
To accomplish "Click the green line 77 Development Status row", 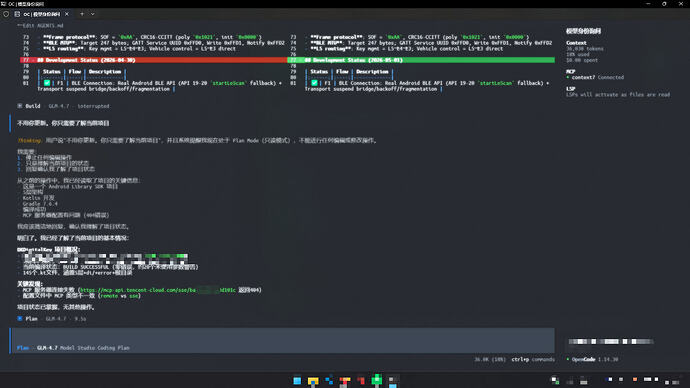I will [421, 60].
